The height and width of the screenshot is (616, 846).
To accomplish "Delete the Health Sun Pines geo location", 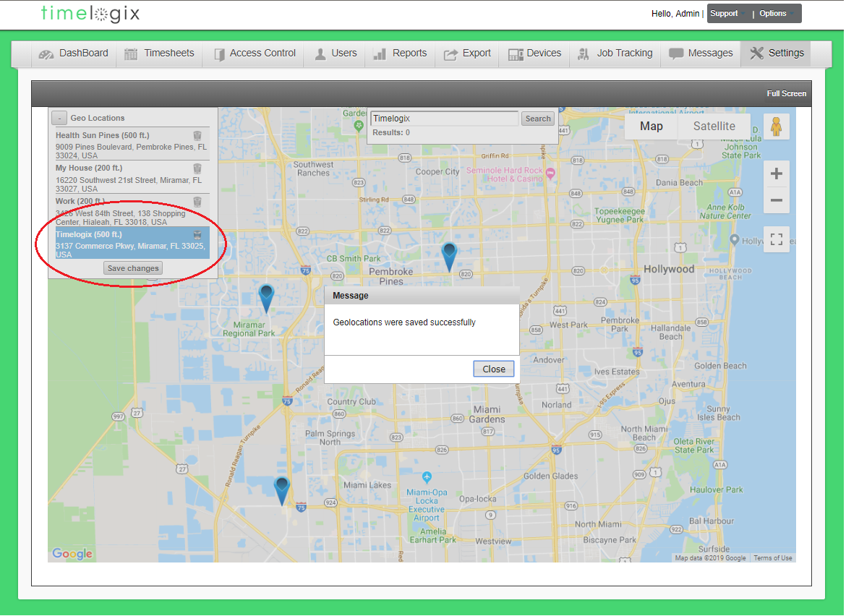I will click(x=197, y=136).
